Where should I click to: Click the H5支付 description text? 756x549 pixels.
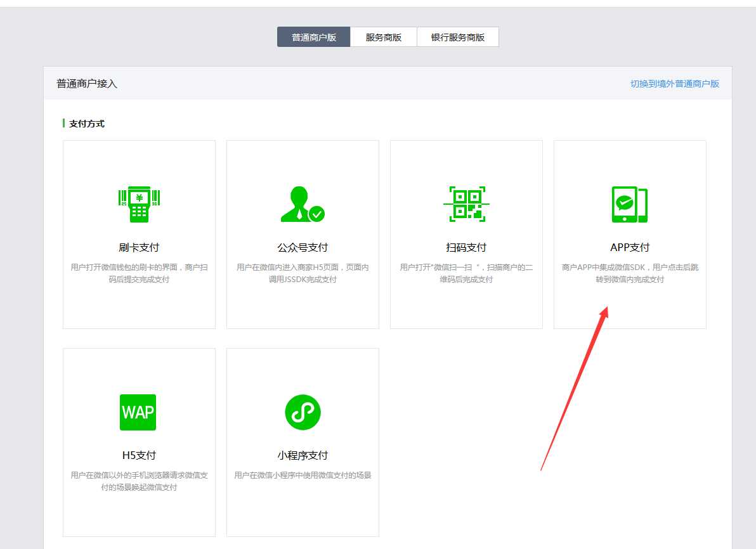tap(139, 481)
